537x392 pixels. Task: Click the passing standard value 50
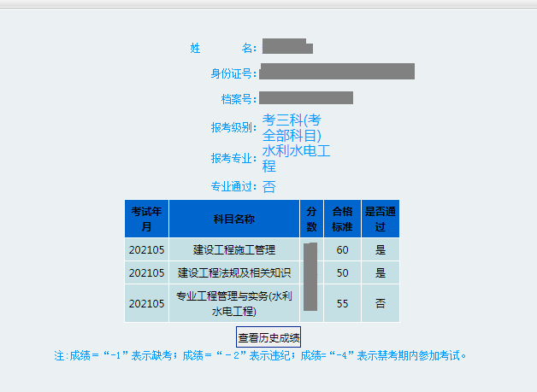coord(342,273)
